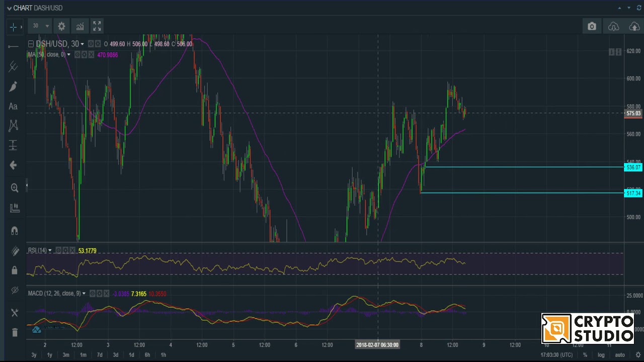Move chart panel up with arrow
The width and height of the screenshot is (644, 362).
pyautogui.click(x=619, y=8)
